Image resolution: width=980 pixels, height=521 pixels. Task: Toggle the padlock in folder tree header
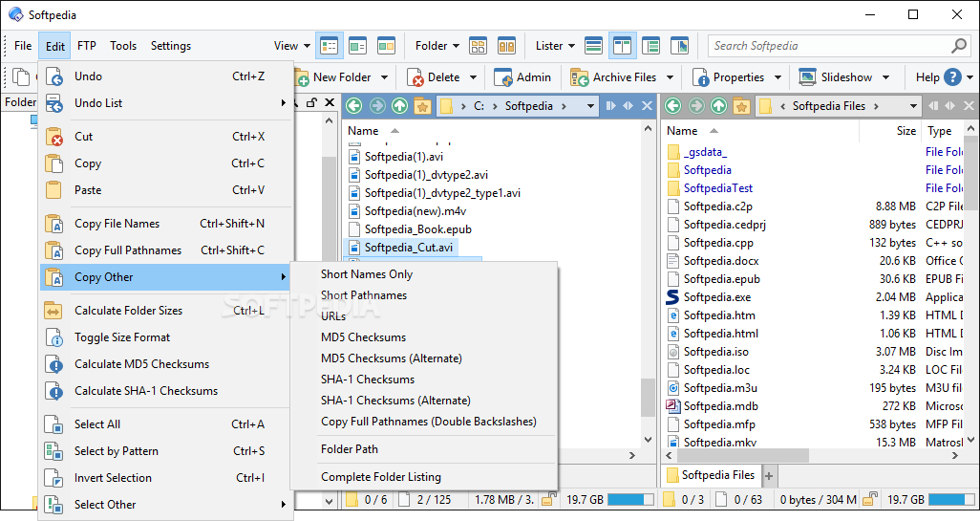pyautogui.click(x=311, y=102)
